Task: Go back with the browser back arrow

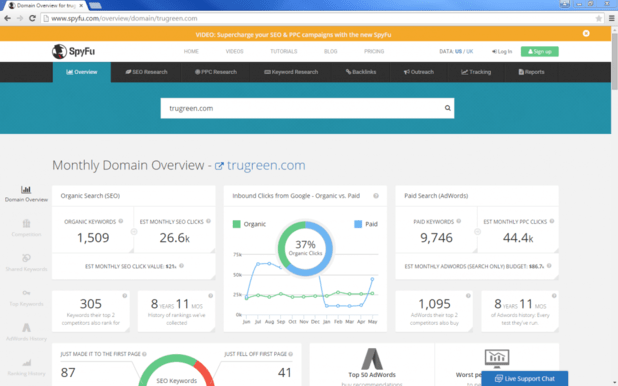Action: pos(7,18)
